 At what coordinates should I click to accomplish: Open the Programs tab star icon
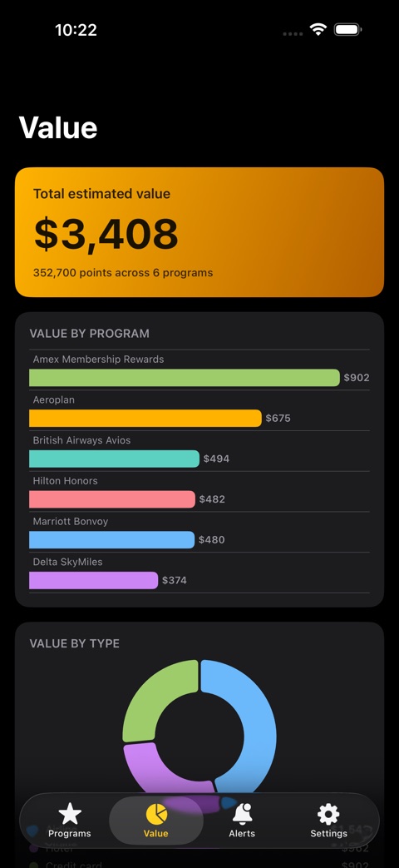[70, 814]
